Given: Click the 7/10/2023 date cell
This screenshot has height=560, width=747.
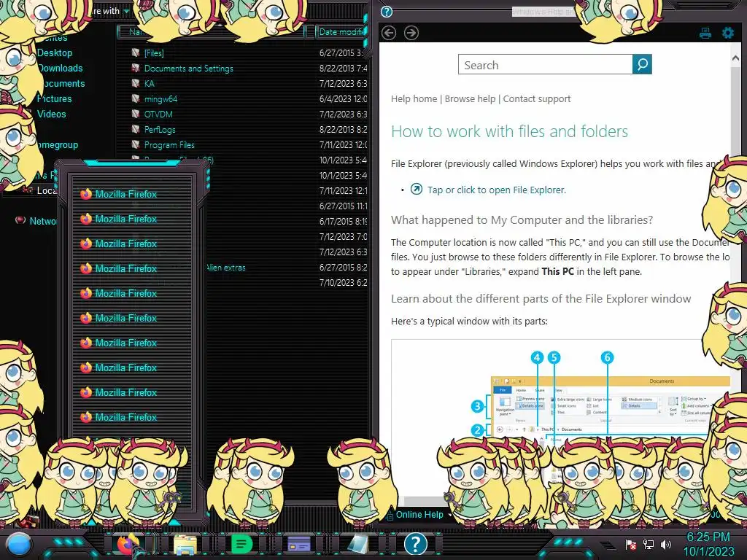Looking at the screenshot, I should click(343, 282).
